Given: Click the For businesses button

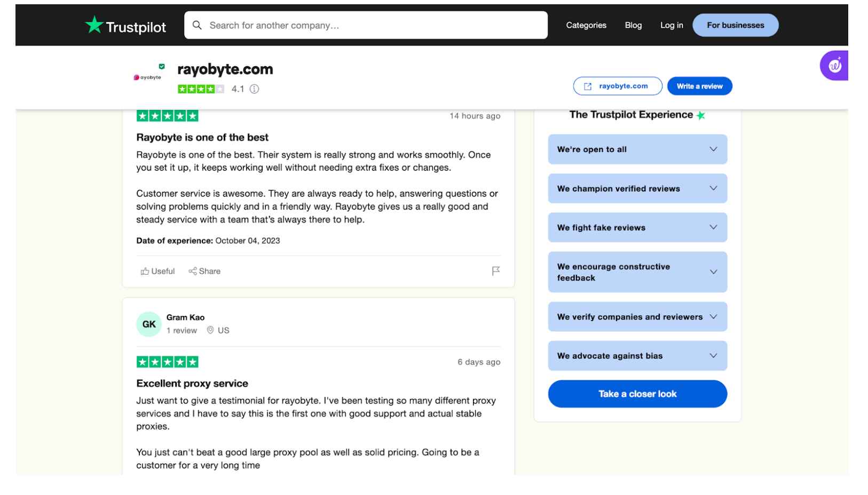Looking at the screenshot, I should coord(735,25).
